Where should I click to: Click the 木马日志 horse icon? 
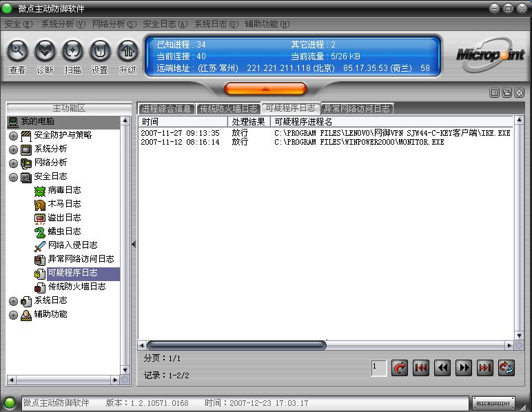pos(40,205)
